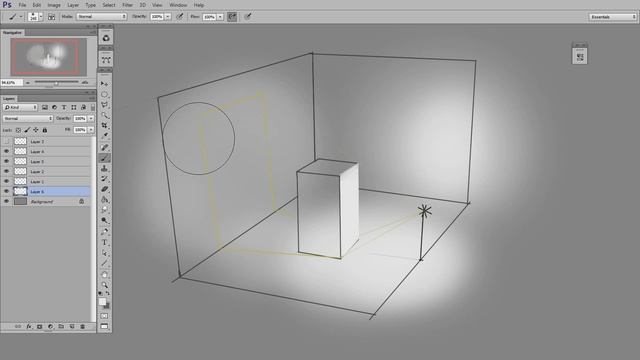640x360 pixels.
Task: Click the Puppet Warp icon above toolbox
Action: 106,60
